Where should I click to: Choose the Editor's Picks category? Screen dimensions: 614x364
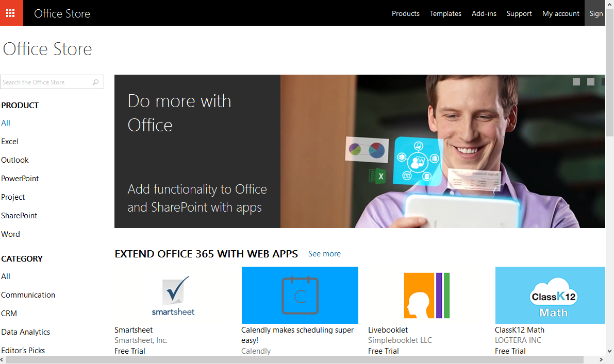23,350
